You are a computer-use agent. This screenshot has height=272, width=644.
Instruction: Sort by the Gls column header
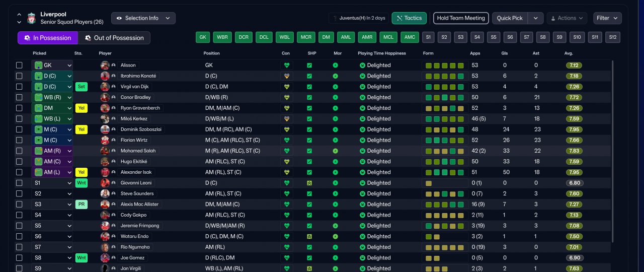pyautogui.click(x=504, y=53)
